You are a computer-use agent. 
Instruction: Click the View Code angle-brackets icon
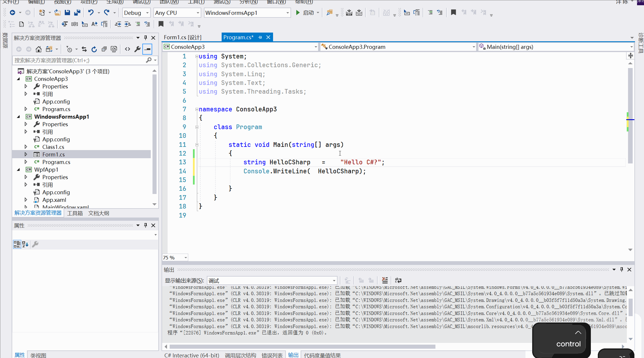[128, 49]
